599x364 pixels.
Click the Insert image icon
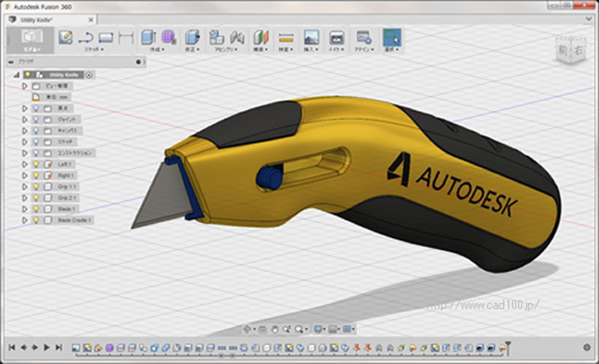click(x=312, y=38)
